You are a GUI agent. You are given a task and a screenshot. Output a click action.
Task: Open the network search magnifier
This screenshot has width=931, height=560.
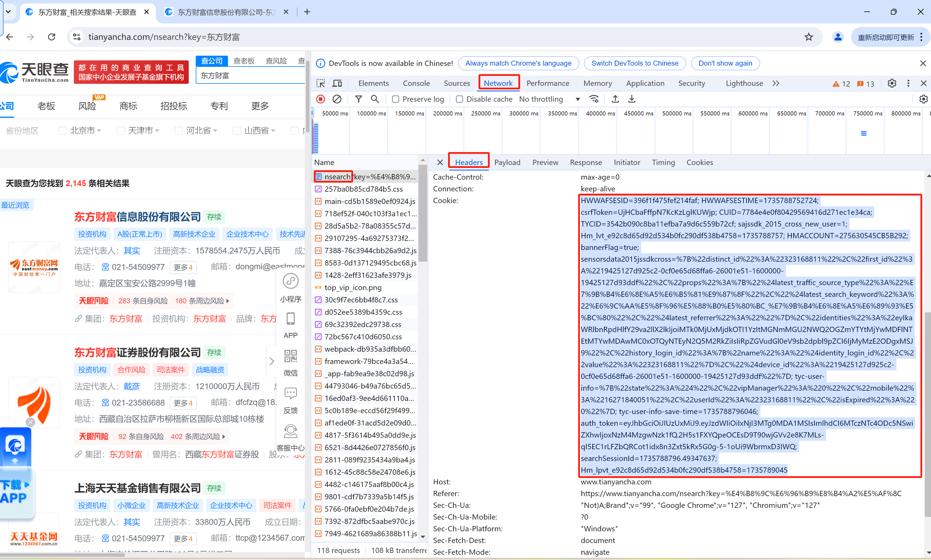click(375, 99)
